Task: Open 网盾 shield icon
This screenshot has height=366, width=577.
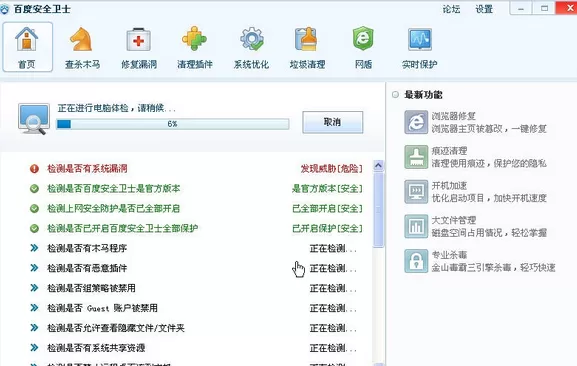Action: [x=363, y=38]
